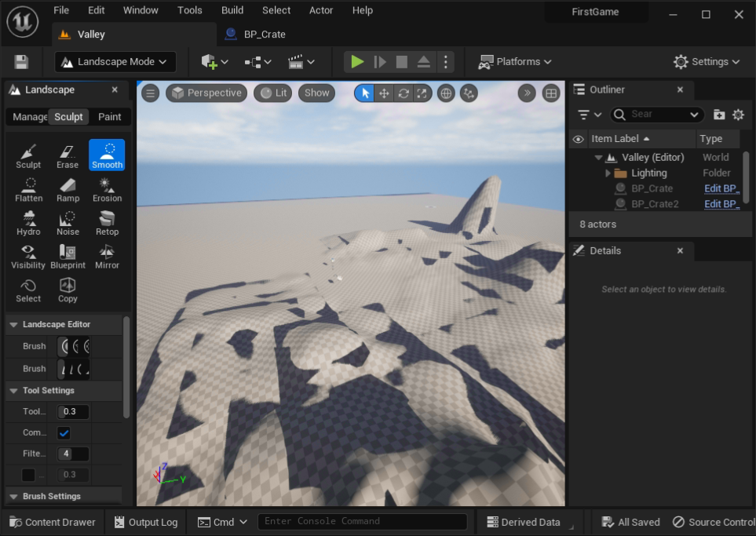Viewport: 756px width, 536px height.
Task: Toggle the Com... checkbox in Tool Settings
Action: coord(64,433)
